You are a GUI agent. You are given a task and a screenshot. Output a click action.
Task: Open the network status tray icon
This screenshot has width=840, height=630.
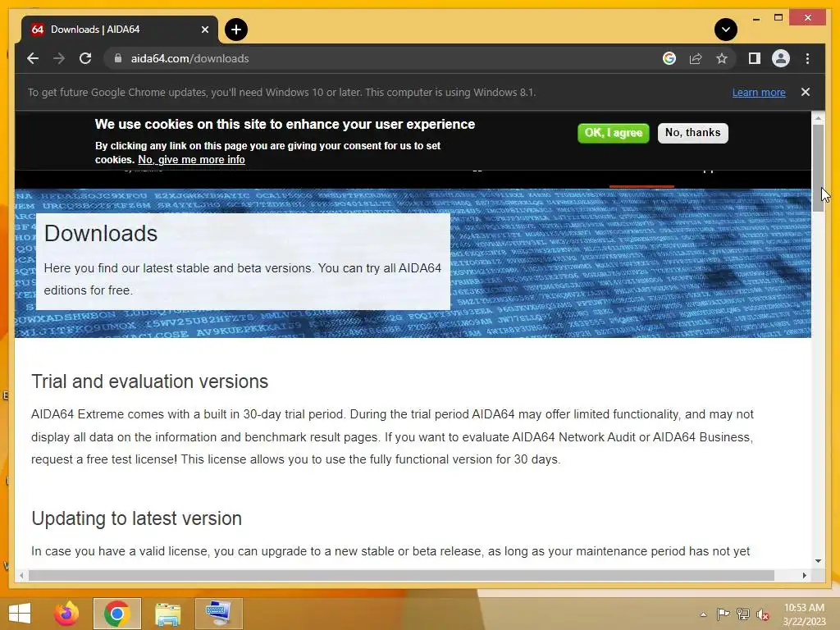743,614
